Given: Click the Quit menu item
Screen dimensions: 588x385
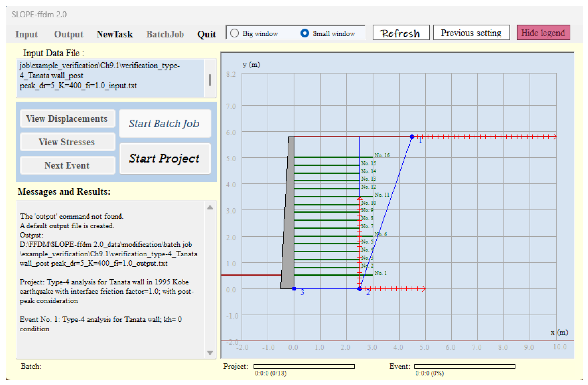Looking at the screenshot, I should (206, 34).
